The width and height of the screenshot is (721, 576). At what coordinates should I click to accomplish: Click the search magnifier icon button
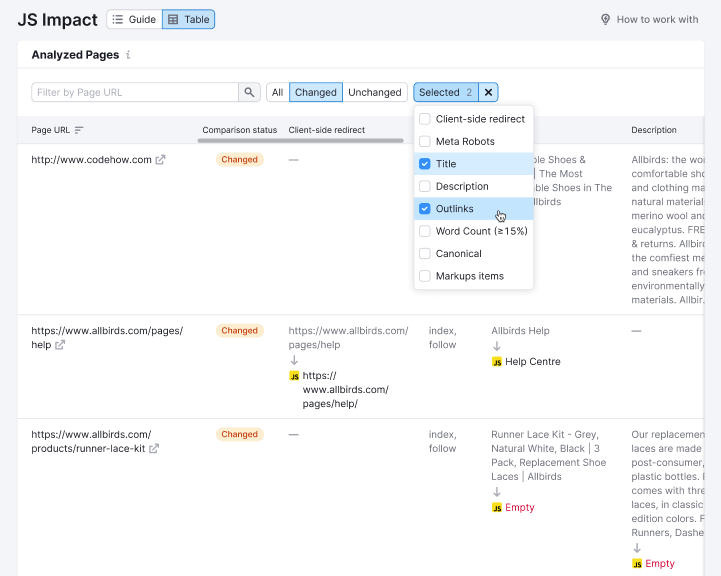(x=250, y=92)
